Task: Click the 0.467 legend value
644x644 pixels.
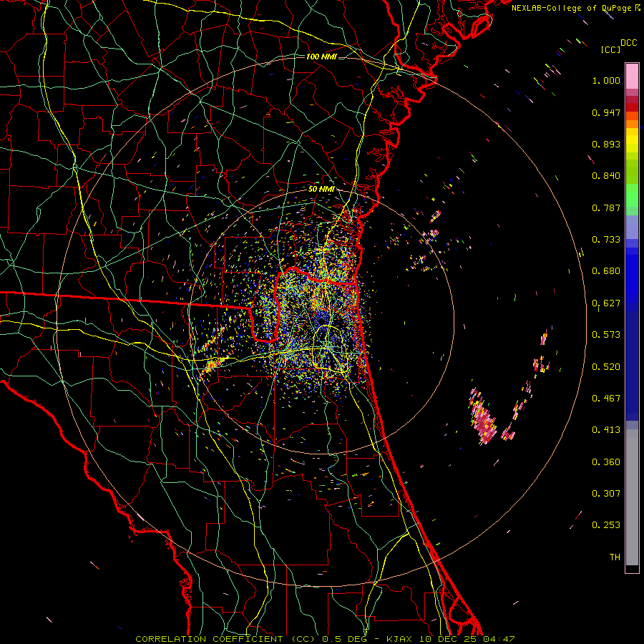Action: pos(606,399)
